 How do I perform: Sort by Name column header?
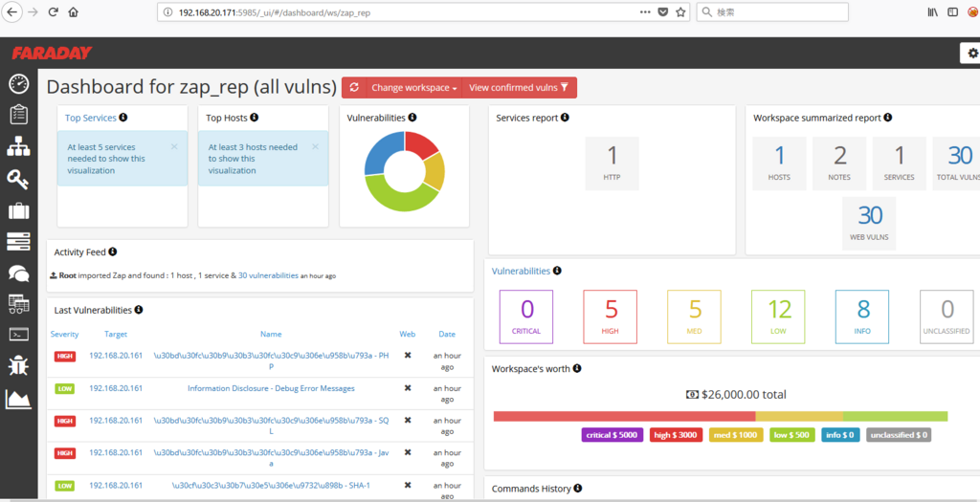[x=271, y=334]
